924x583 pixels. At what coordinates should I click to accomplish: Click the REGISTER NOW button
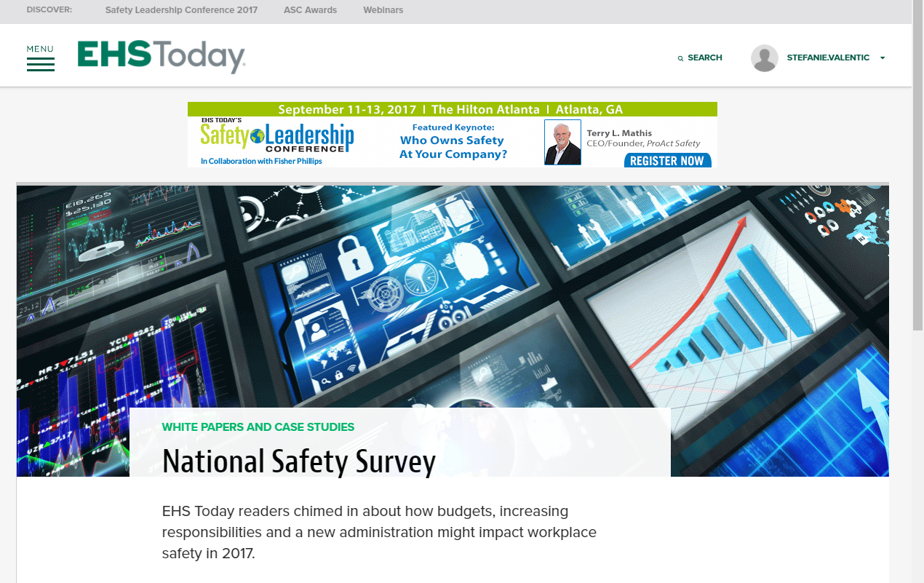tap(667, 161)
